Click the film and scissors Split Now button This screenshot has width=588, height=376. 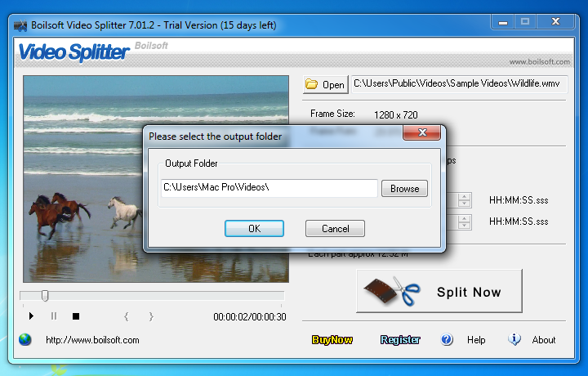[439, 291]
